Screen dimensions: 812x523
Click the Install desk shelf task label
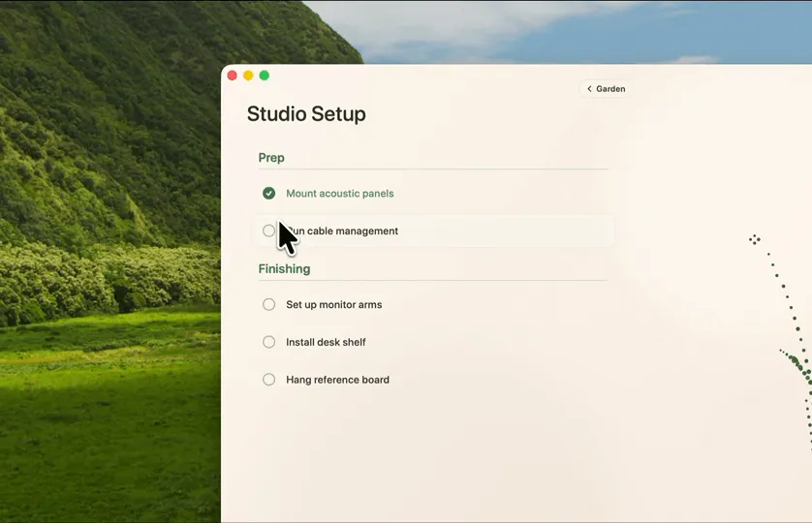326,342
